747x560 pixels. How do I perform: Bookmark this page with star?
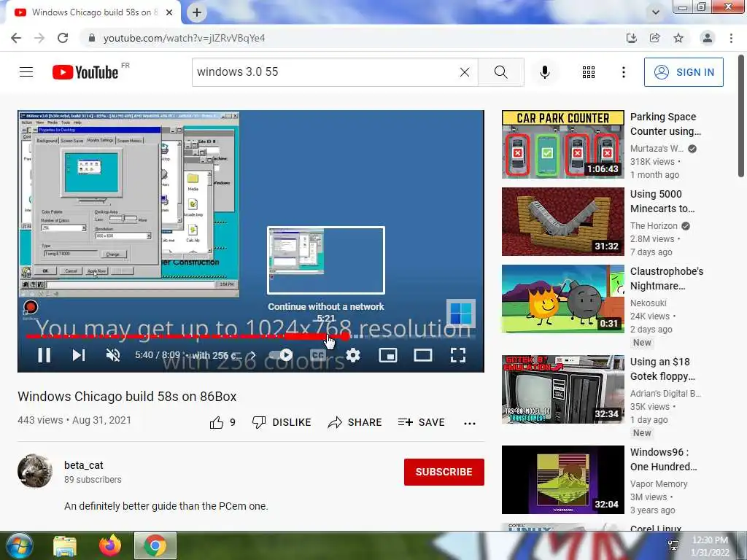(x=678, y=38)
